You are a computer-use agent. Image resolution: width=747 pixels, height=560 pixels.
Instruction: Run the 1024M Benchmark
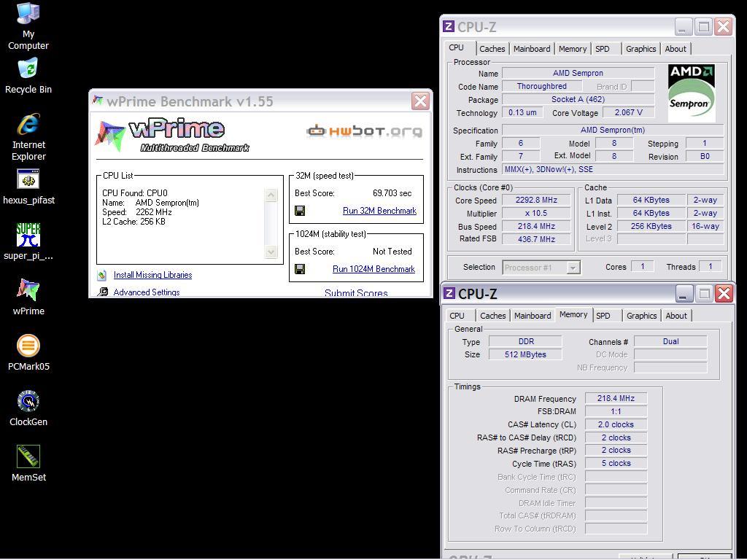(x=373, y=269)
